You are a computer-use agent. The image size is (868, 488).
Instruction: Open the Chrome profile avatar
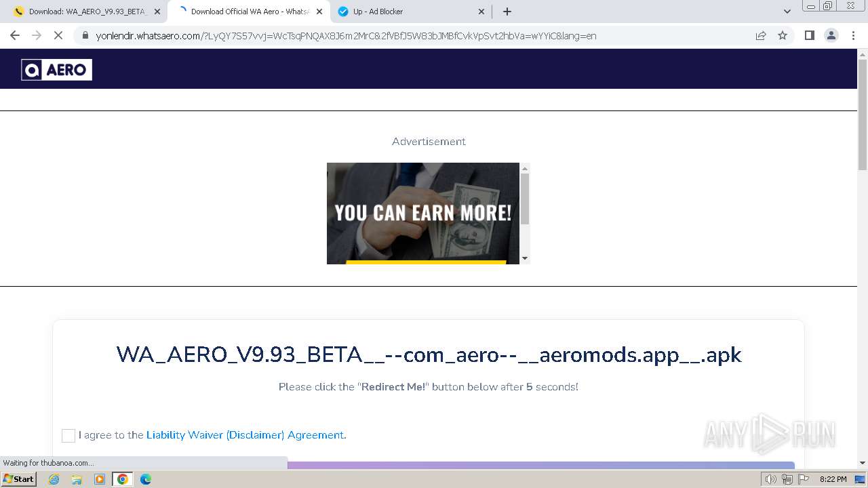point(831,35)
